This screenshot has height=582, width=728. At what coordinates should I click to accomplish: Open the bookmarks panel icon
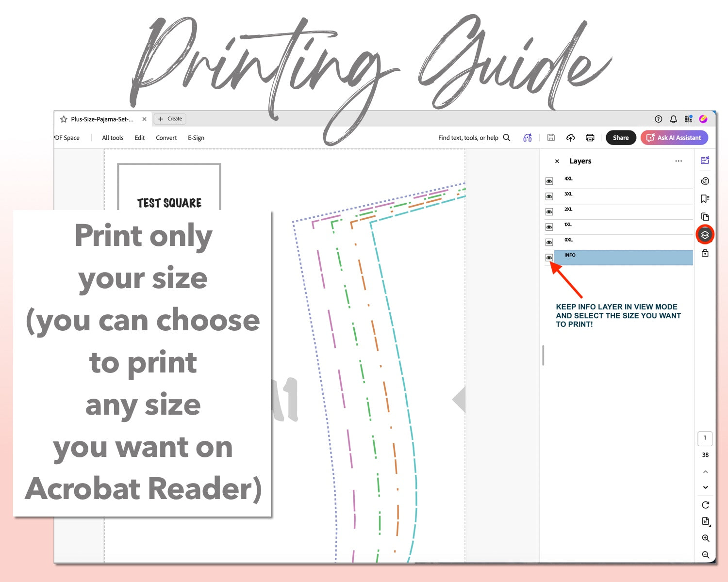[x=705, y=198]
